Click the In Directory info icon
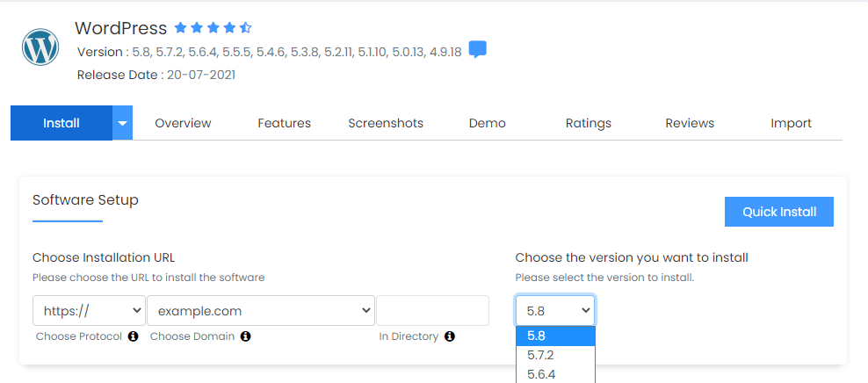The height and width of the screenshot is (383, 868). pos(450,336)
